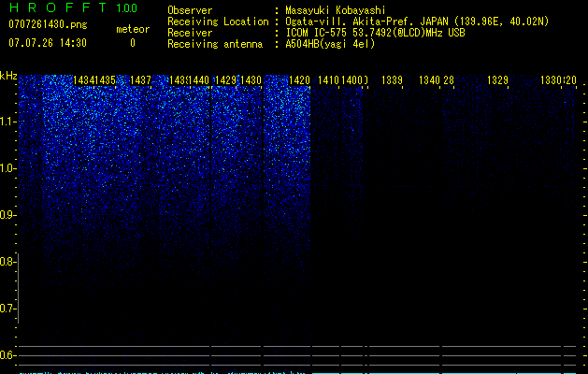
Task: Click the kHz axis unit label
Action: 8,76
